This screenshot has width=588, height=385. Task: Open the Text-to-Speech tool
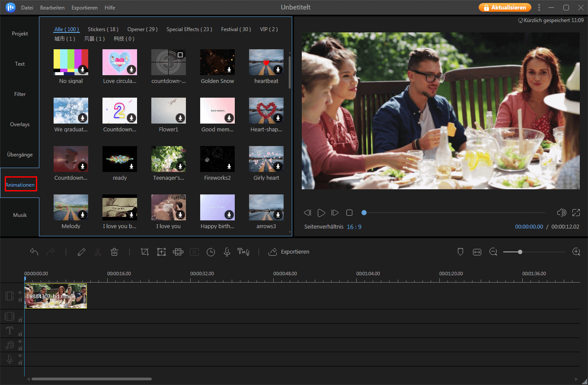243,251
